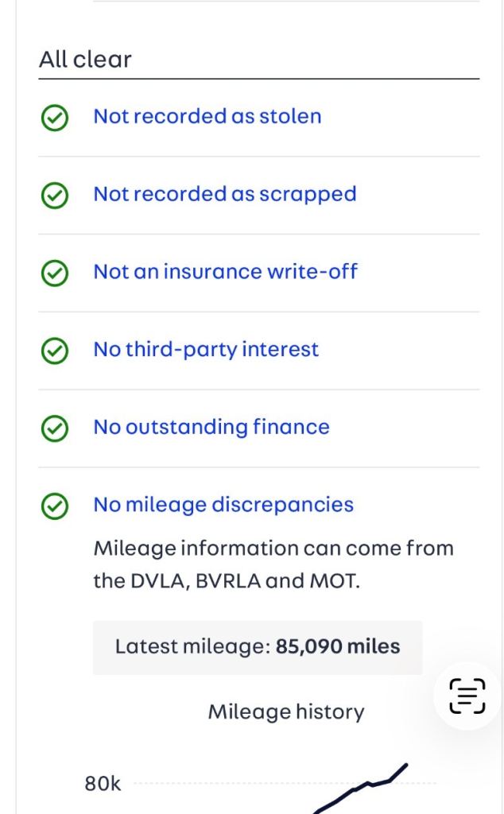Click the check icon next to insurance write-off
The width and height of the screenshot is (504, 814).
[x=55, y=273]
